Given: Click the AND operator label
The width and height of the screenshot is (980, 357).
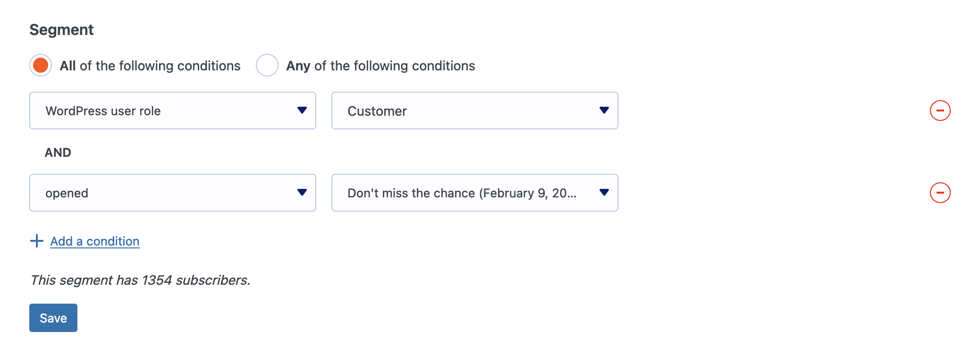Looking at the screenshot, I should coord(58,153).
